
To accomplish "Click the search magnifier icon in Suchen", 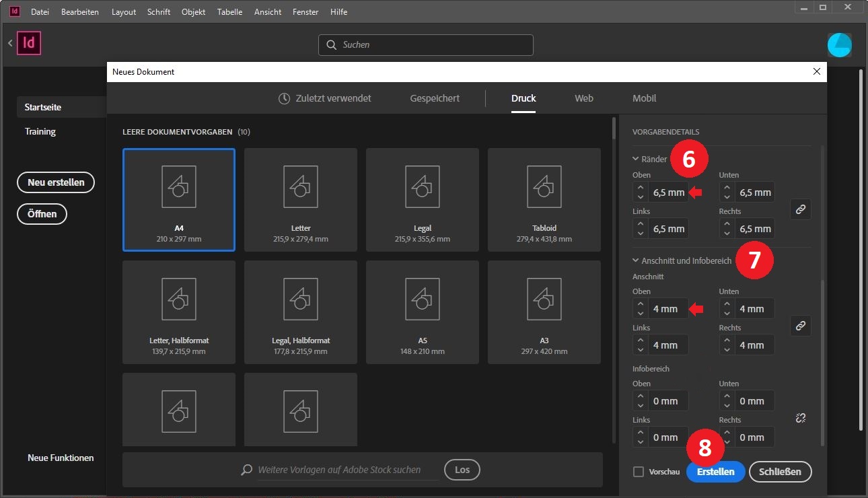I will 331,45.
